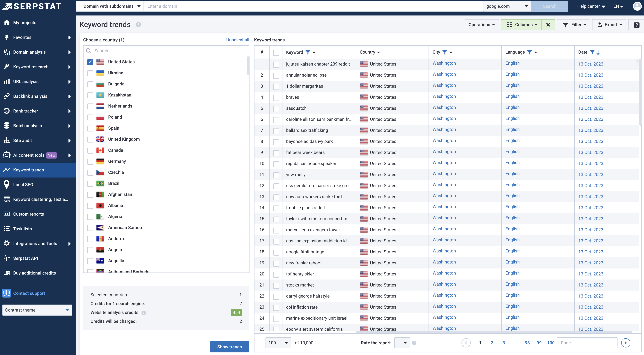Screen dimensions: 644x355
Task: Click the Domain analysis sidebar icon
Action: point(7,52)
